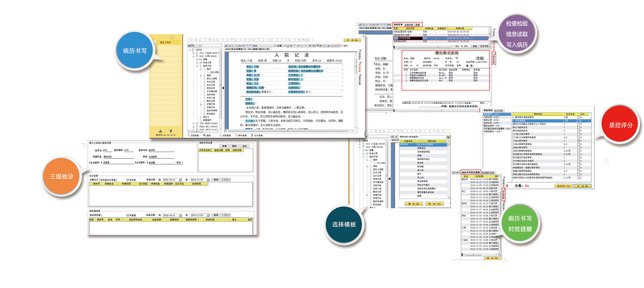Screen dimensions: 644x288
Task: Open the 本科室会诊申请 tab
Action: [x=108, y=180]
